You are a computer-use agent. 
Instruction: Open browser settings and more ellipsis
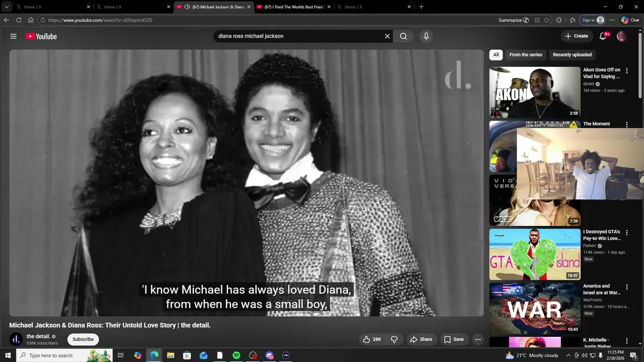612,20
